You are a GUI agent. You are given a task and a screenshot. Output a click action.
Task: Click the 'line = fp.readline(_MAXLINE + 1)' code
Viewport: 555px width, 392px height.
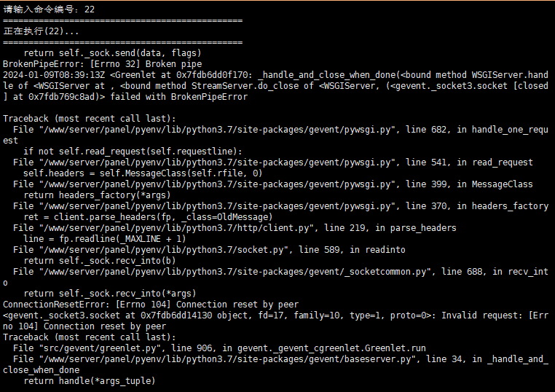[105, 239]
